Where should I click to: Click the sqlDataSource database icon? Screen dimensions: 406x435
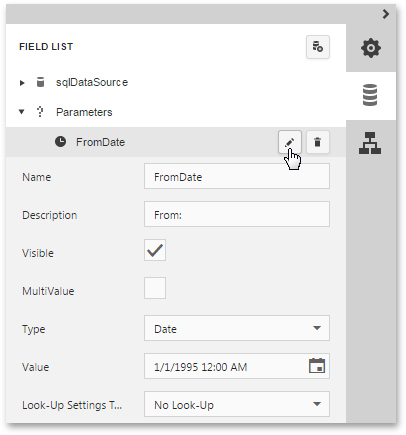coord(40,82)
